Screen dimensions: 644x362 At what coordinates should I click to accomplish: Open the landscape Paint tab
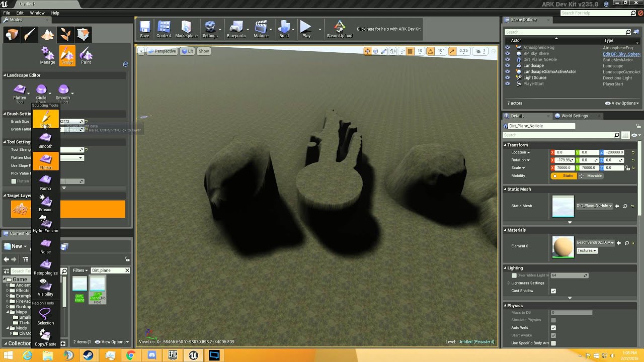[x=86, y=56]
